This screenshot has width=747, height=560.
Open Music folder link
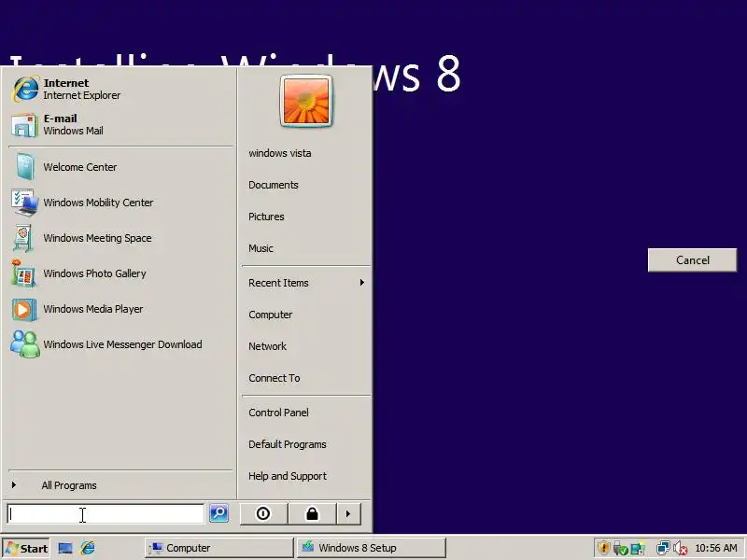(x=261, y=248)
